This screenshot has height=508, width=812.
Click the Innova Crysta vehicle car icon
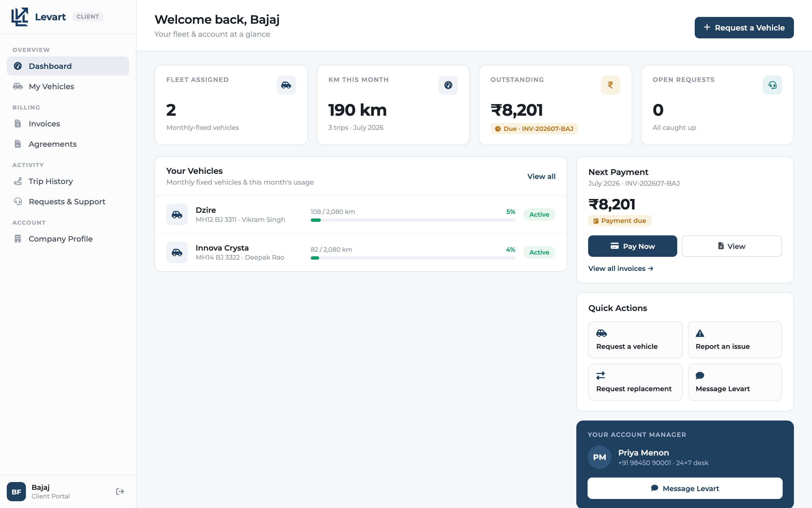click(177, 252)
